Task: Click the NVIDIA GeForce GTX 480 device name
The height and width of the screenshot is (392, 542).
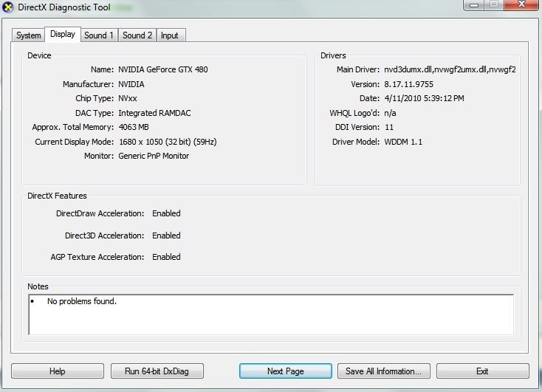Action: tap(163, 70)
